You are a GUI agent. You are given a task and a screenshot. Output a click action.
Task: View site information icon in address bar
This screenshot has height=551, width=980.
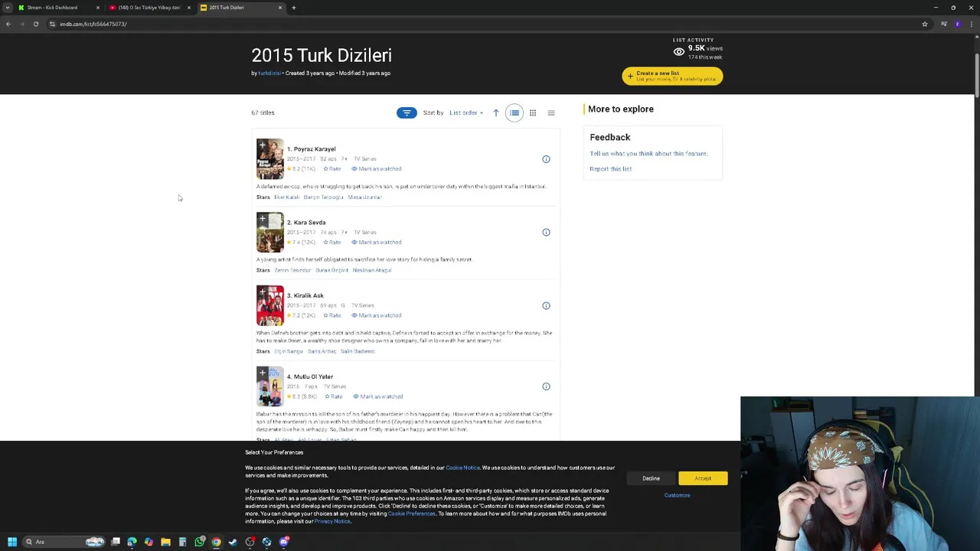52,24
